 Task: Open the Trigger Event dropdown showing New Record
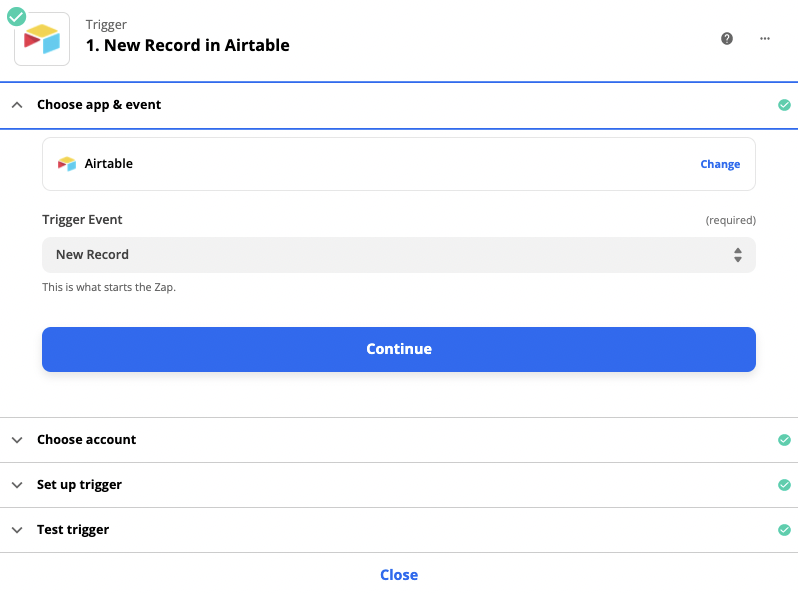coord(398,254)
